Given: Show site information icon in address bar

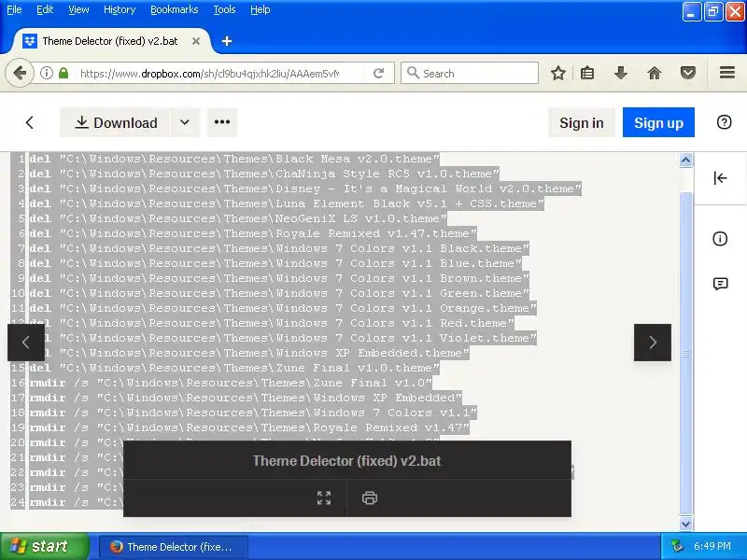Looking at the screenshot, I should 46,74.
